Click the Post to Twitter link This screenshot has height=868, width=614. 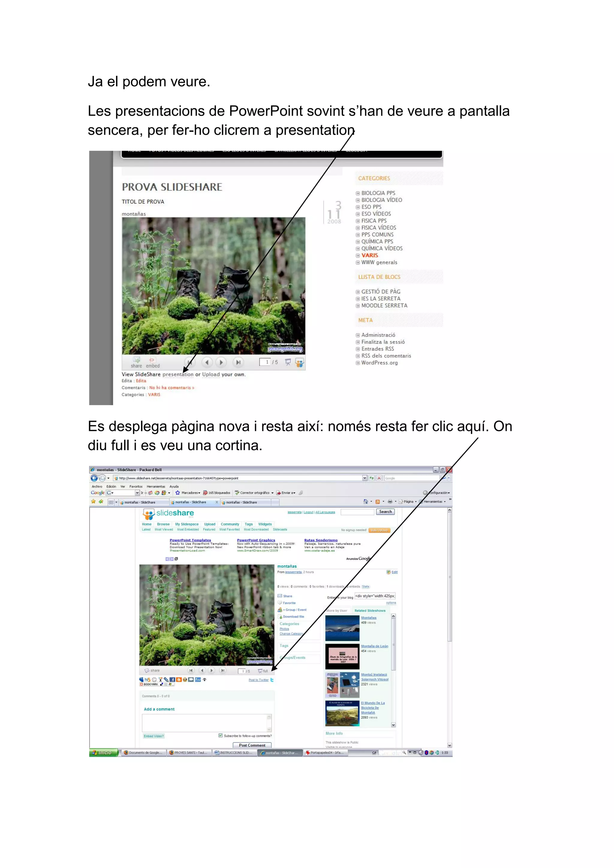click(259, 680)
